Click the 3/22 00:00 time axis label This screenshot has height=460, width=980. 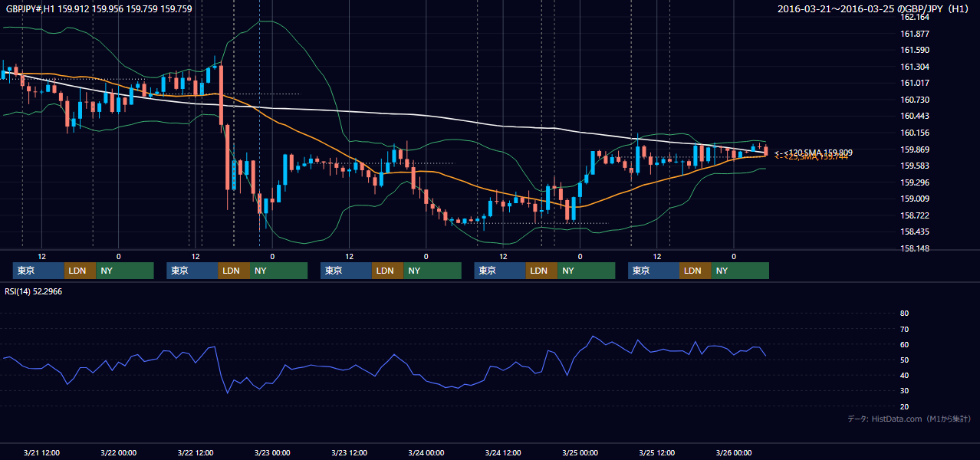click(x=118, y=452)
